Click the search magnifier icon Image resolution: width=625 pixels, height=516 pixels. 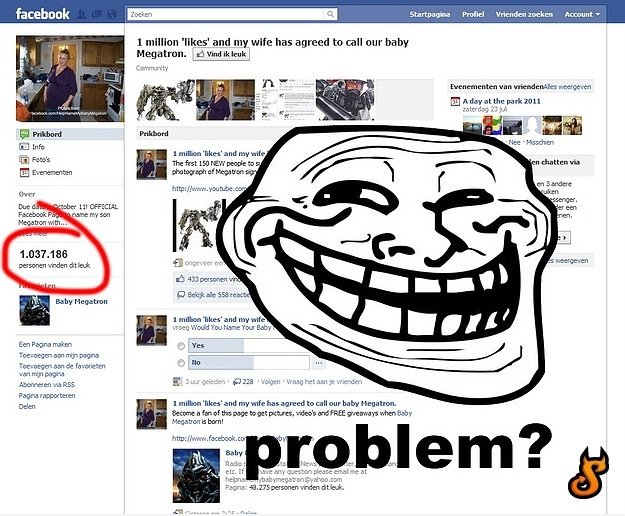tap(330, 14)
